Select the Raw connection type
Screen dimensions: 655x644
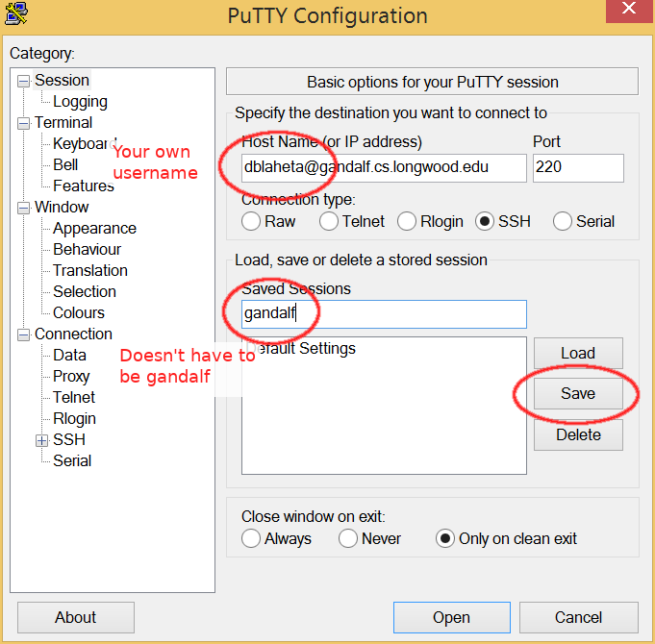(268, 221)
